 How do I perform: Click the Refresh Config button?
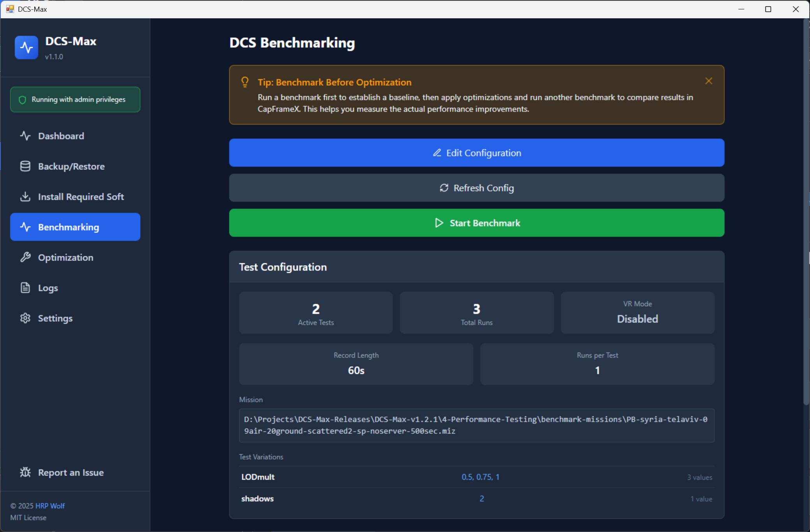pos(477,188)
